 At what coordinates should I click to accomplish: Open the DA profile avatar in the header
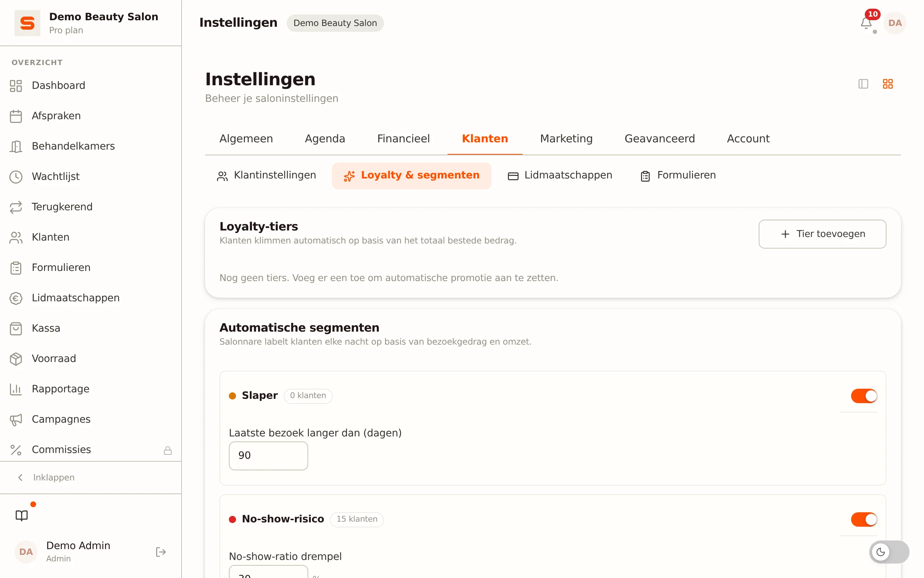pos(895,23)
